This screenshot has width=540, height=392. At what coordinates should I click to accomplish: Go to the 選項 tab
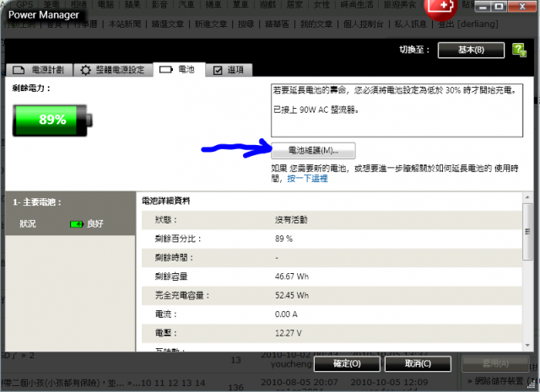click(x=229, y=70)
